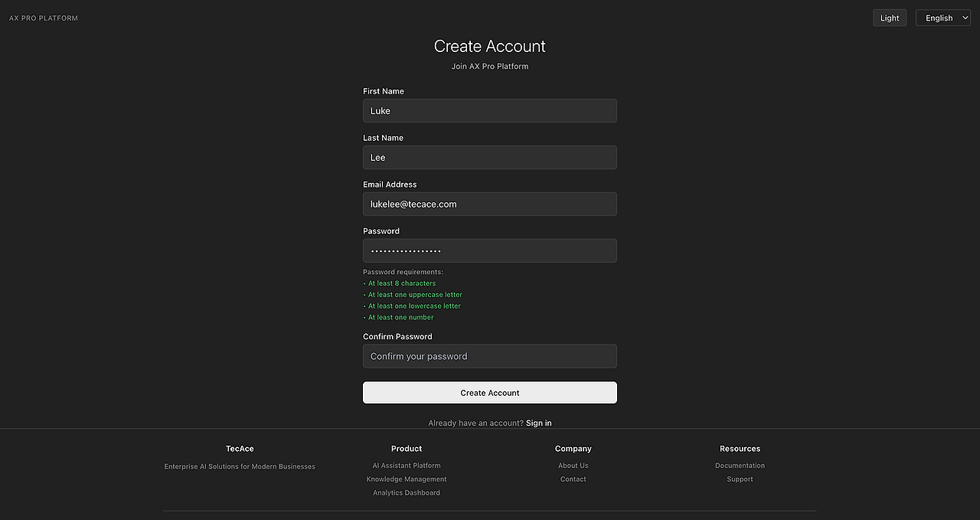
Task: Click the Create Account page heading
Action: tap(490, 46)
